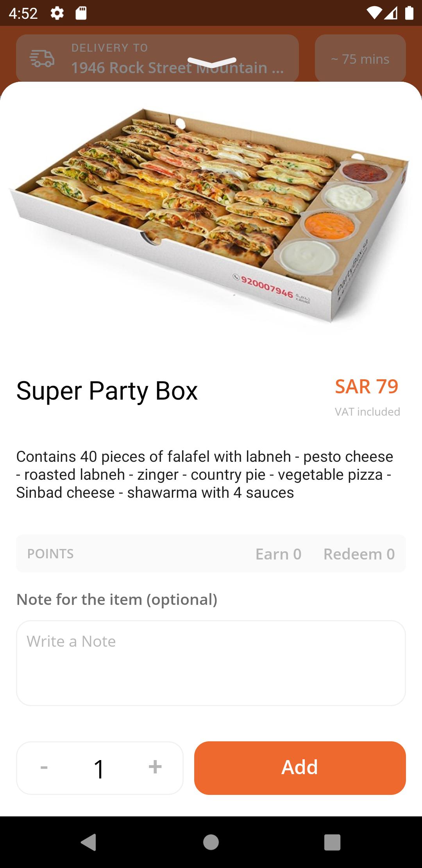Tap the settings gear in status bar

pos(57,13)
